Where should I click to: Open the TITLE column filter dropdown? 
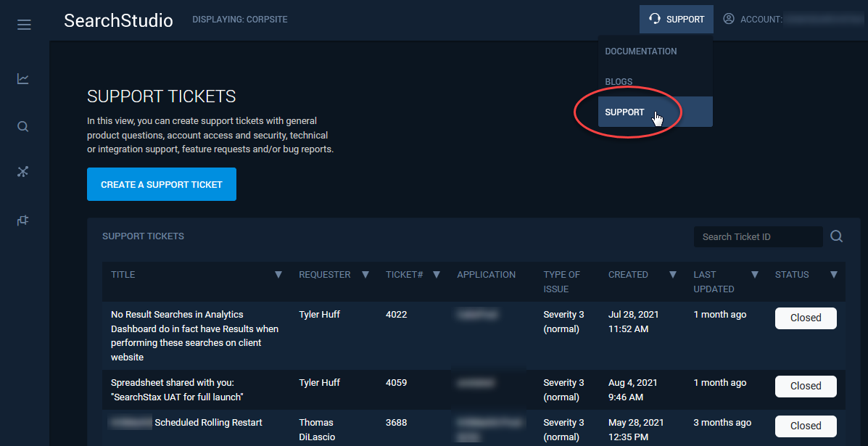tap(278, 274)
